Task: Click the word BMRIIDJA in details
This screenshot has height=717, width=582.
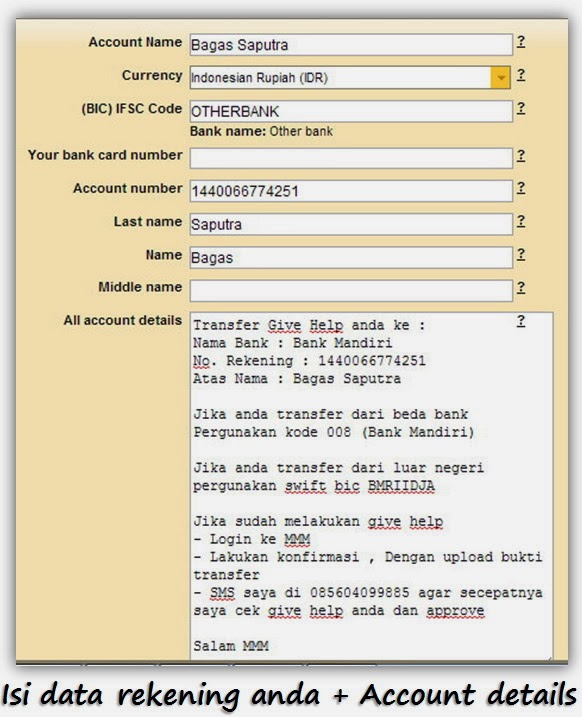Action: (x=401, y=486)
